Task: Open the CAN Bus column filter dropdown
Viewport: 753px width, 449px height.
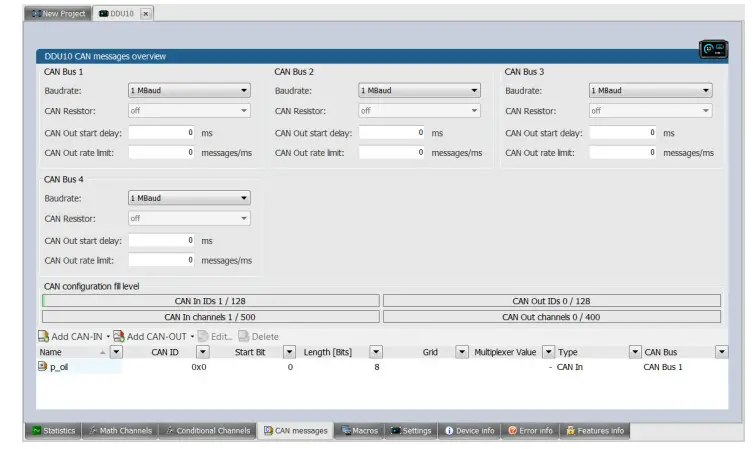Action: (x=721, y=352)
